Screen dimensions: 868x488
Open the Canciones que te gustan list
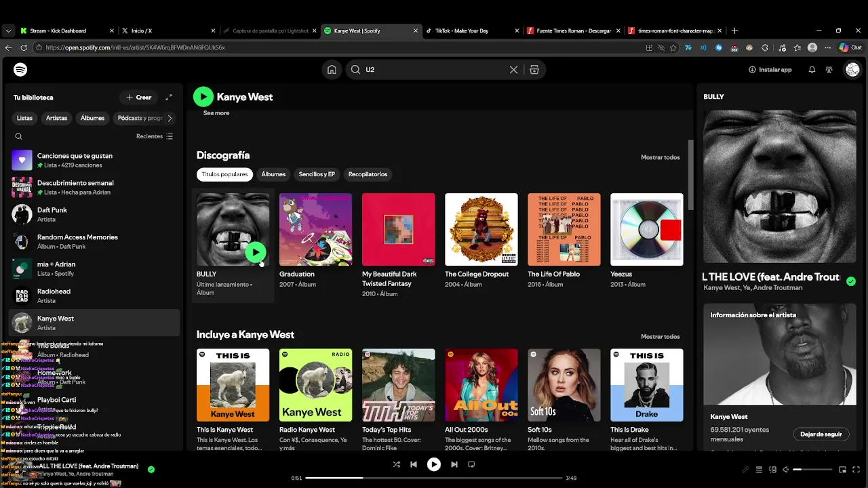point(94,160)
